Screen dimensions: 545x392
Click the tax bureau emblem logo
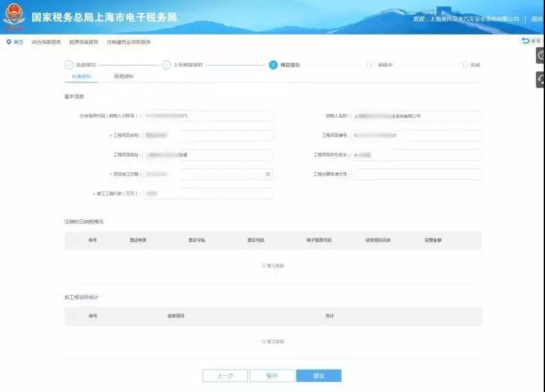(x=14, y=16)
